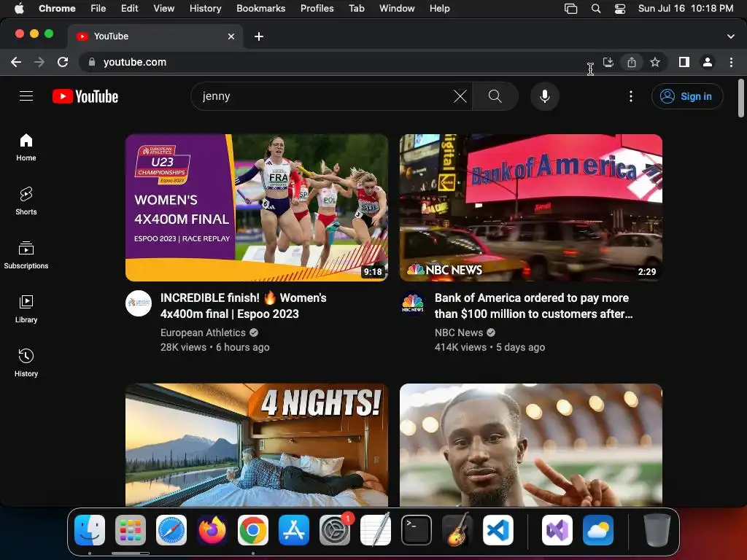Open System Settings from the Dock
This screenshot has width=747, height=560.
click(x=334, y=530)
